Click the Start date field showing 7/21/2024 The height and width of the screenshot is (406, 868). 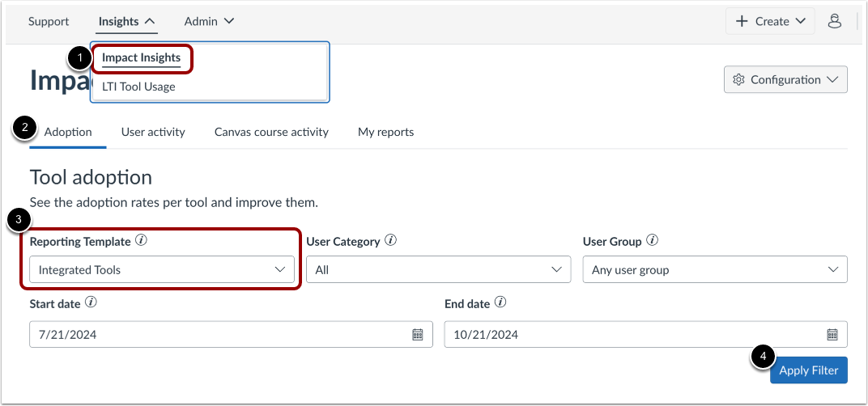231,335
